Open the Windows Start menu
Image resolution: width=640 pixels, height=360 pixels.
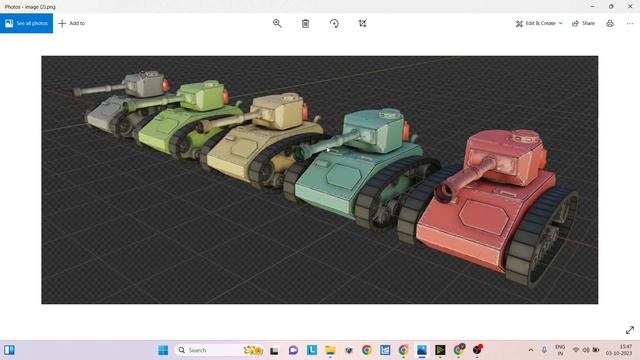[163, 350]
